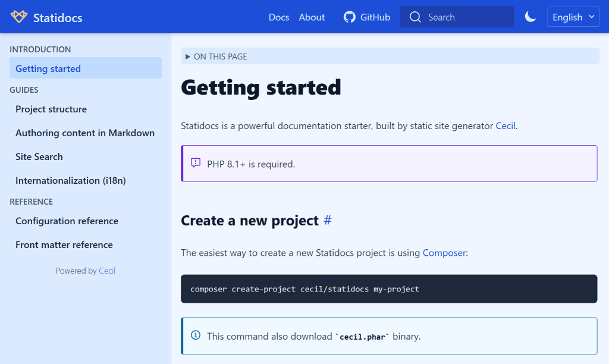Open the English language dropdown
Viewport: 609px width, 364px height.
[x=573, y=17]
